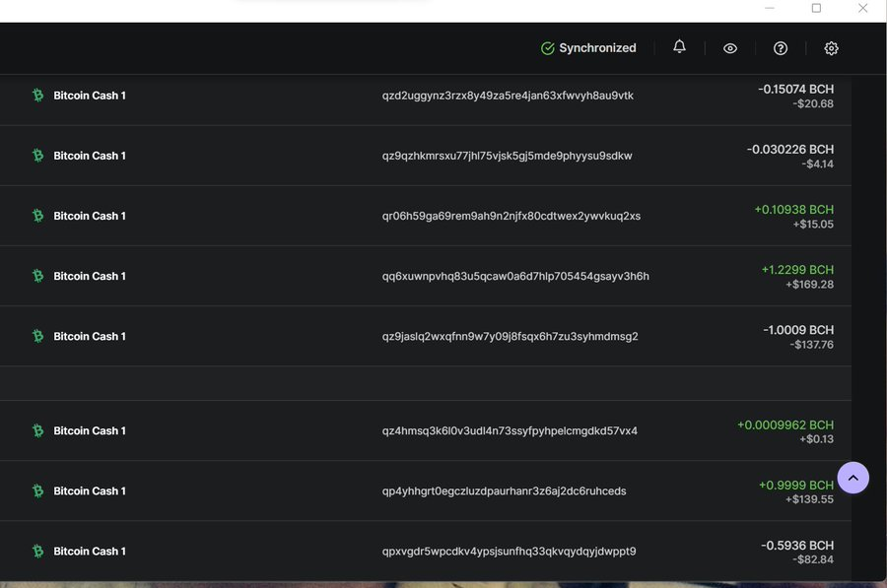The width and height of the screenshot is (887, 588).
Task: Click Bitcoin Cash icon in +0.0009962 BCH row
Action: [37, 430]
